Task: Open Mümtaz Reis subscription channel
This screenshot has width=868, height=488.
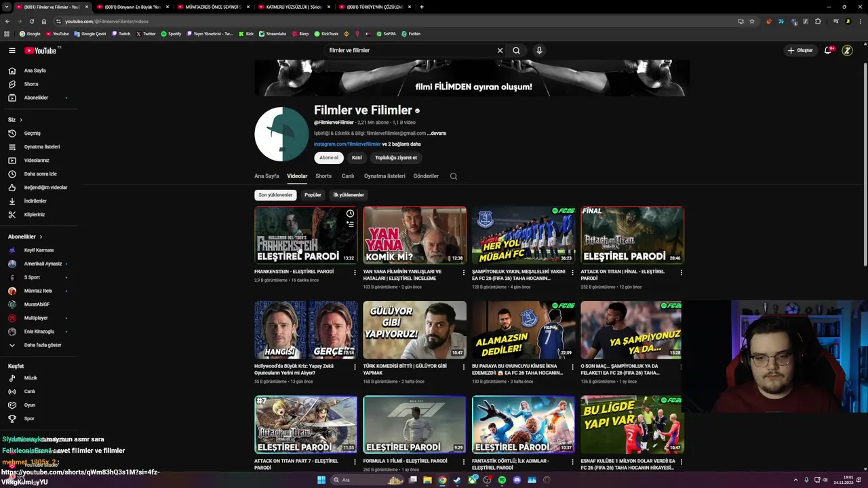Action: pyautogui.click(x=38, y=291)
